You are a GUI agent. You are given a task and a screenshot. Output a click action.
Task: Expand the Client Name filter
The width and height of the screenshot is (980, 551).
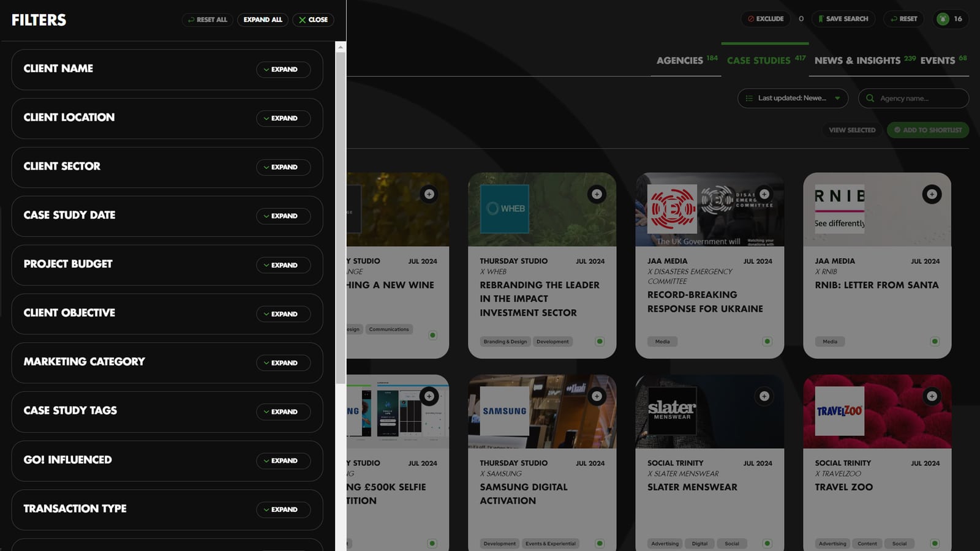pos(282,69)
